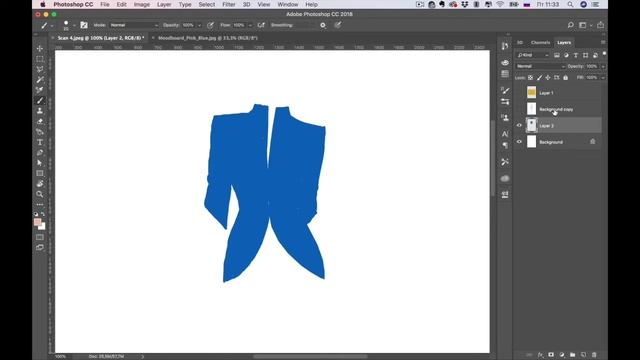Image resolution: width=640 pixels, height=360 pixels.
Task: Click the Layer 2 thumbnail
Action: [531, 125]
